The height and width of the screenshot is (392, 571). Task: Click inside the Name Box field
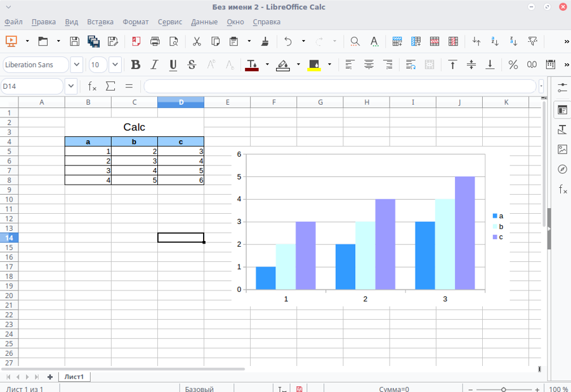coord(32,85)
